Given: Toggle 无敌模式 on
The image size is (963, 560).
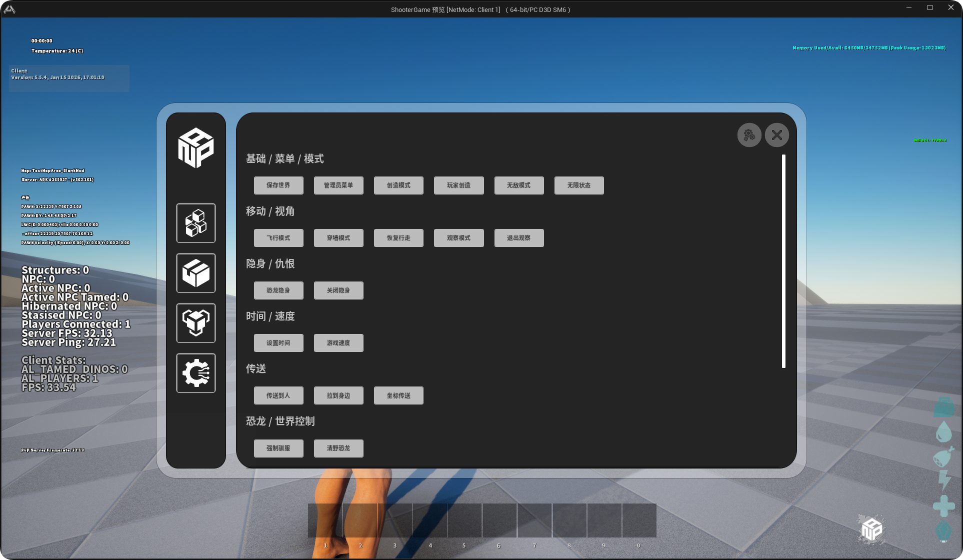Looking at the screenshot, I should click(x=518, y=185).
